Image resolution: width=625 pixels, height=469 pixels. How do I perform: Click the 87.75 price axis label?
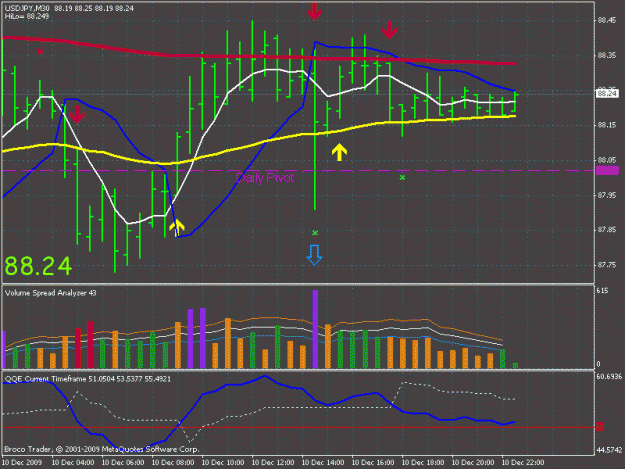point(607,265)
